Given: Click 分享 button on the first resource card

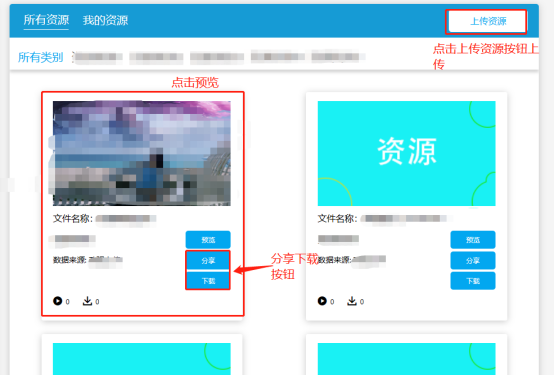Looking at the screenshot, I should (208, 260).
